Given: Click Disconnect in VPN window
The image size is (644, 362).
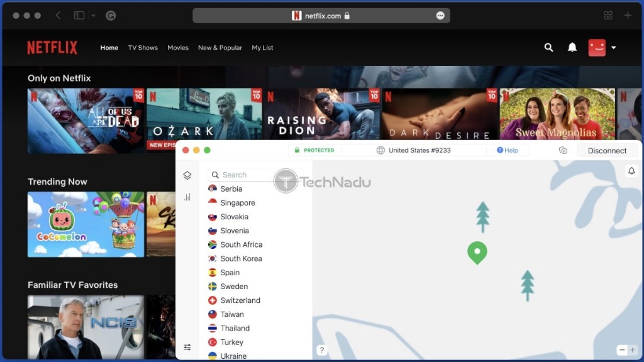Looking at the screenshot, I should tap(607, 151).
